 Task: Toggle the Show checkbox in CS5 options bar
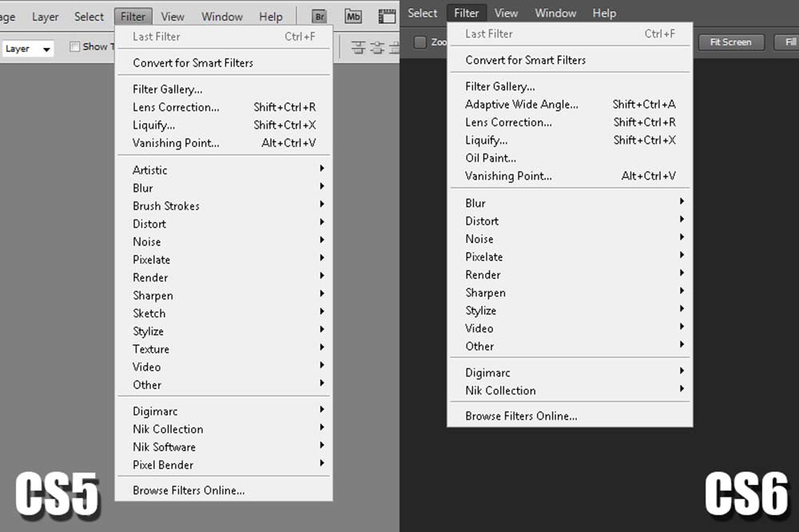[x=75, y=47]
